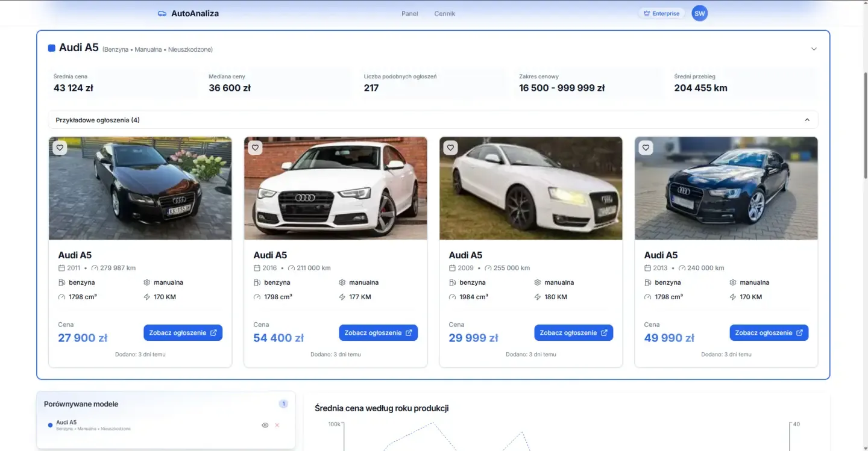Open the SW user avatar menu
The height and width of the screenshot is (451, 868).
pyautogui.click(x=699, y=13)
